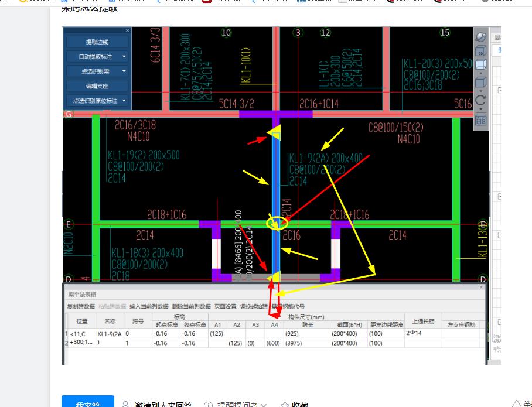
Task: Choose the solid cube display icon
Action: [x=481, y=82]
